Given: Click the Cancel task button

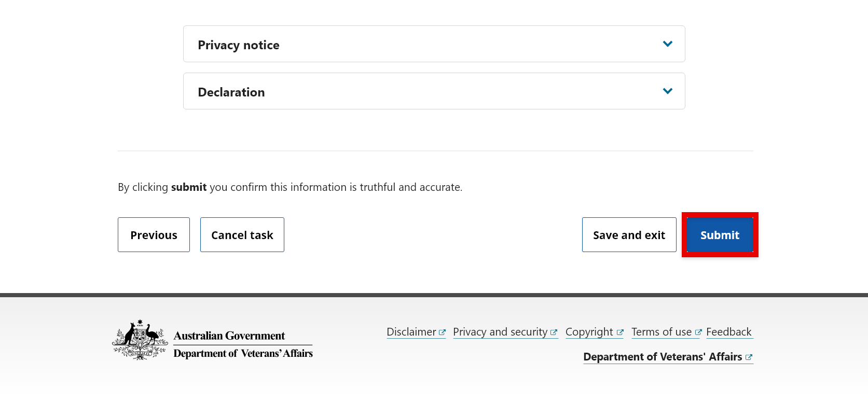Looking at the screenshot, I should (x=242, y=235).
